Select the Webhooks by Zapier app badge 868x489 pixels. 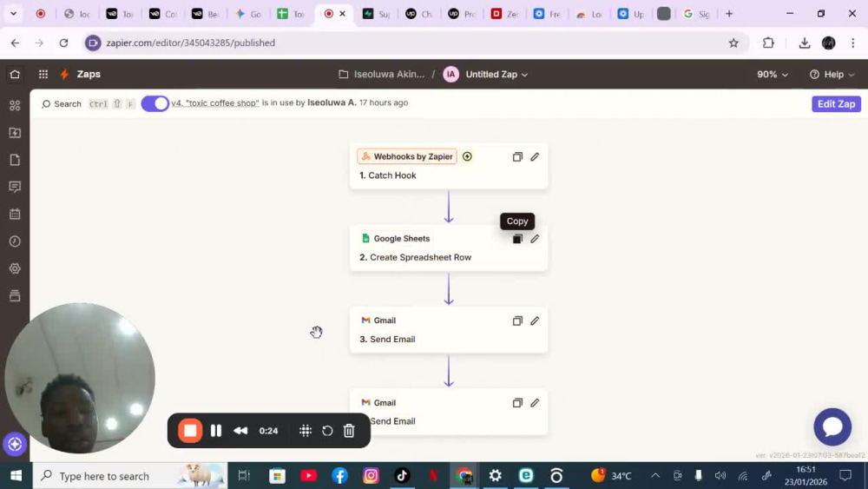pos(407,156)
